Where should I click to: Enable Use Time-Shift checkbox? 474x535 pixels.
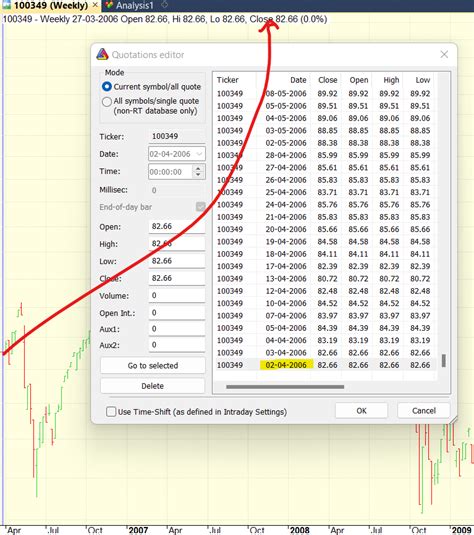click(111, 411)
